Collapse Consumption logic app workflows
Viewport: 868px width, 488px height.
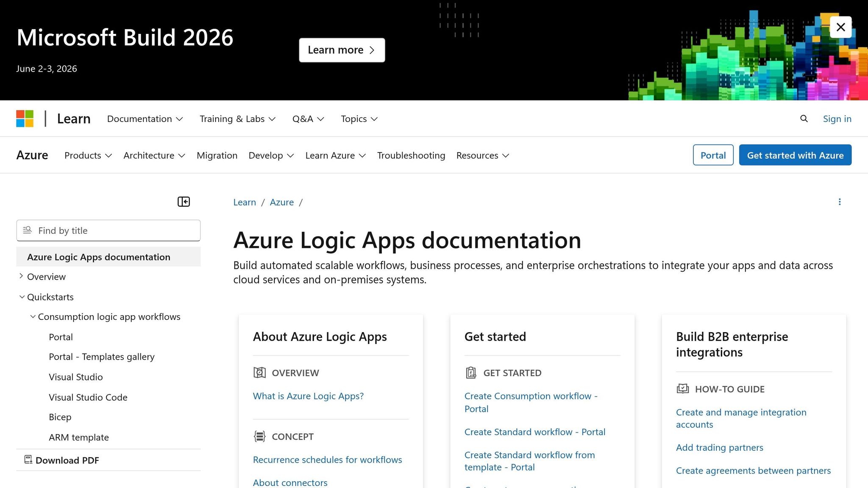pyautogui.click(x=32, y=316)
